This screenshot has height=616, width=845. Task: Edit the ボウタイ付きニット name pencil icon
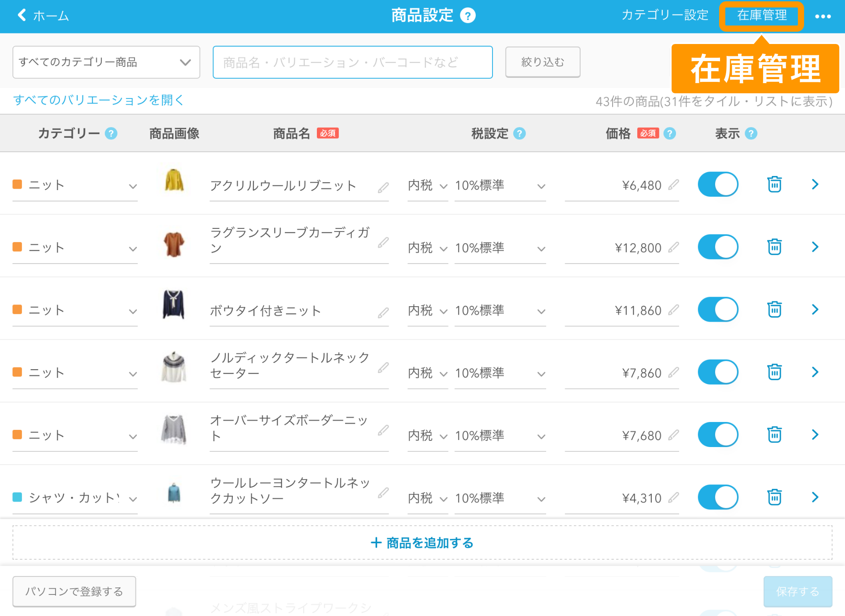[383, 313]
